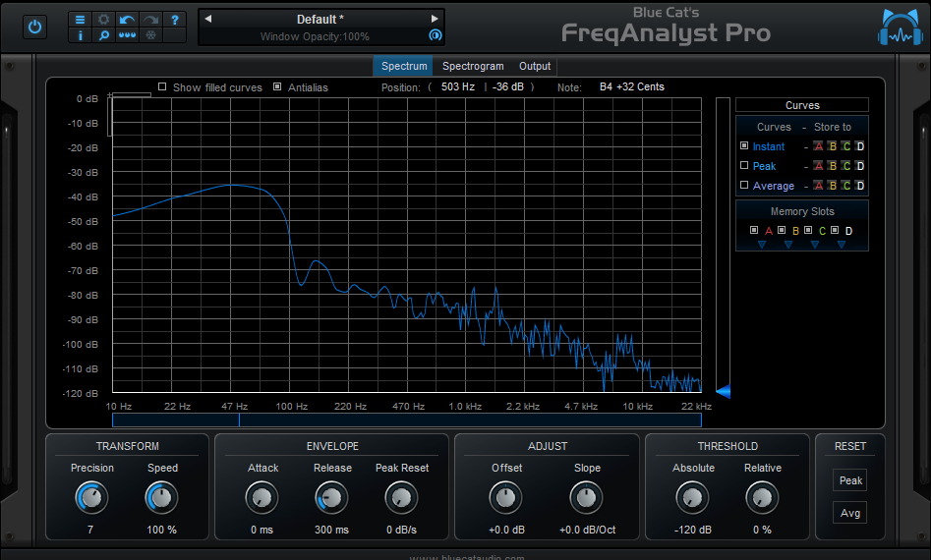The image size is (931, 560).
Task: Store Instant curve to slot A
Action: (x=819, y=146)
